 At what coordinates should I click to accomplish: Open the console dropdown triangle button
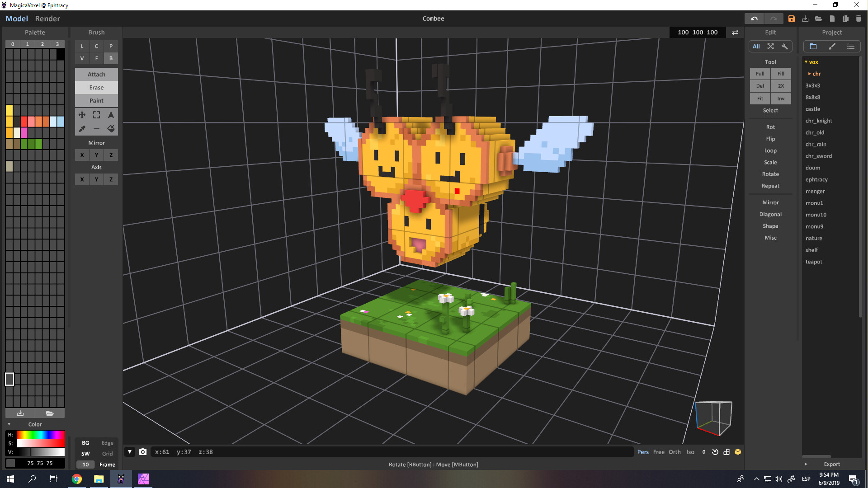pyautogui.click(x=130, y=452)
